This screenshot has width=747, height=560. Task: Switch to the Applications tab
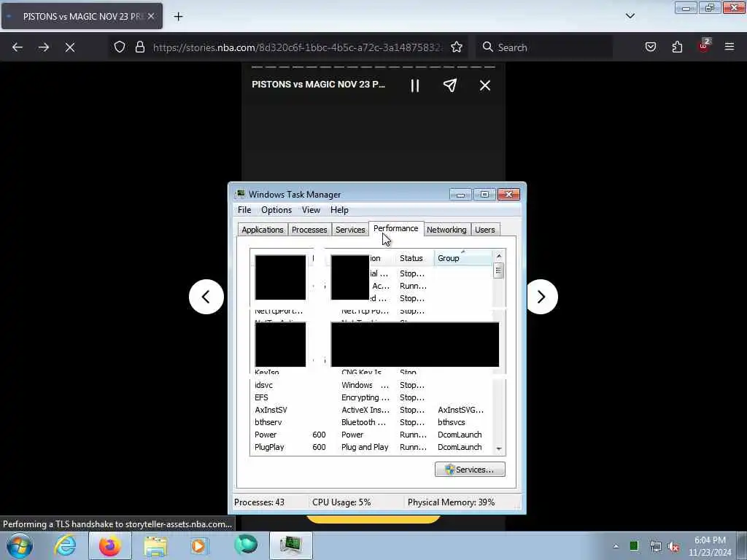[263, 230]
